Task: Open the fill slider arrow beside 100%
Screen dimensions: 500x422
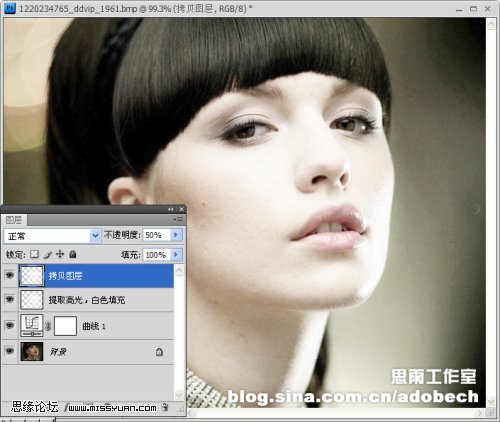Action: click(x=176, y=255)
